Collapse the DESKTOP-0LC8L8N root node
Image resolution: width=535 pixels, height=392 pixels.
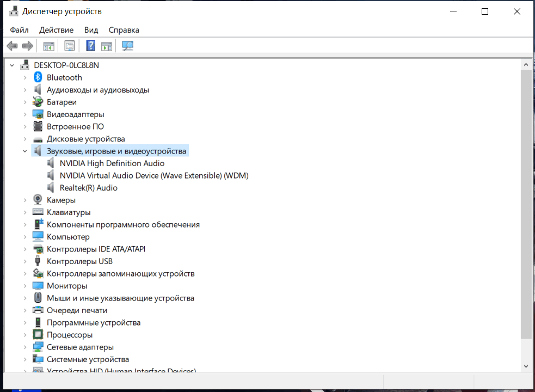(x=12, y=65)
